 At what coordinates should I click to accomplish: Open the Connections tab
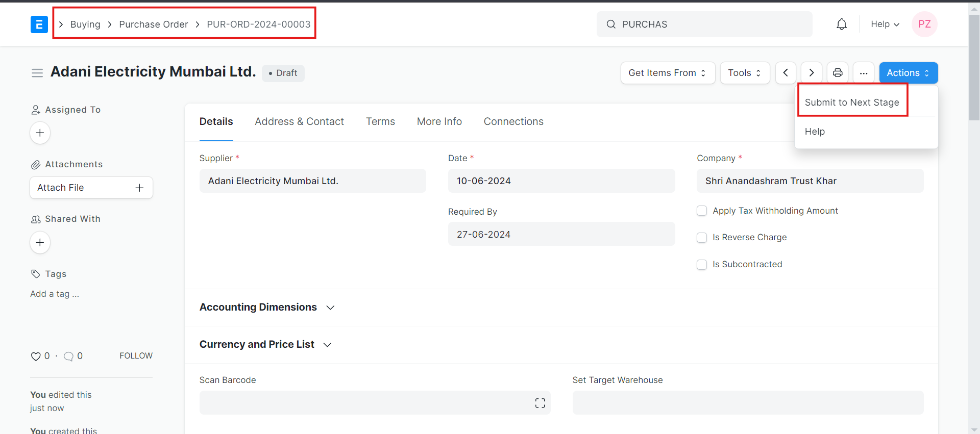[x=513, y=121]
